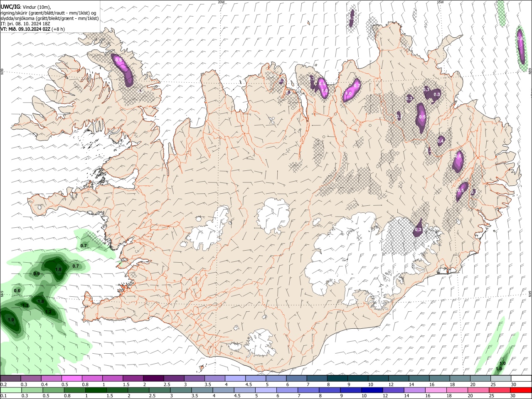This screenshot has width=532, height=399.
Task: Click the '0.9' rain value label offshore
Action: click(37, 273)
